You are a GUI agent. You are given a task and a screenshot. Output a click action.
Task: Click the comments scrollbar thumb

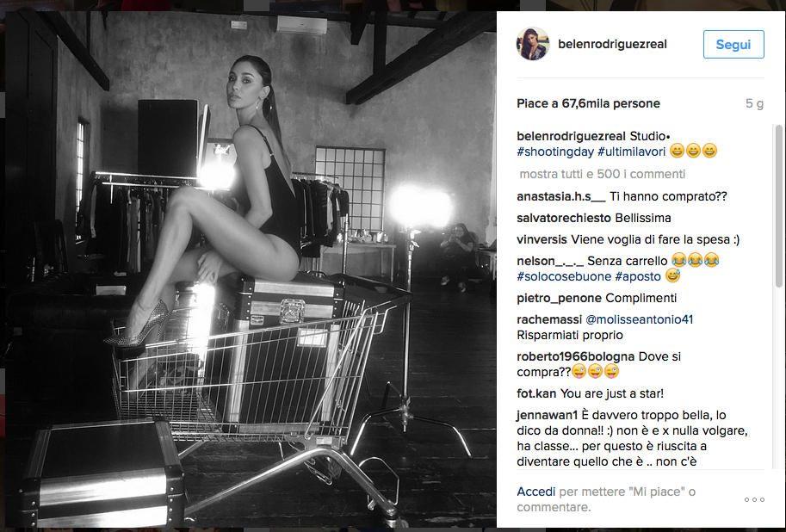[778, 206]
